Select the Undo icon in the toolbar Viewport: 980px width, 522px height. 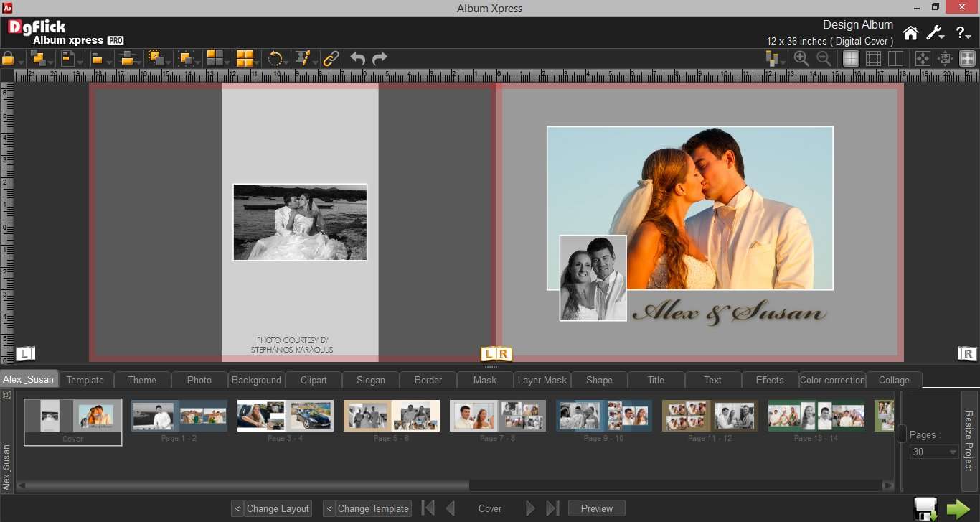point(357,58)
